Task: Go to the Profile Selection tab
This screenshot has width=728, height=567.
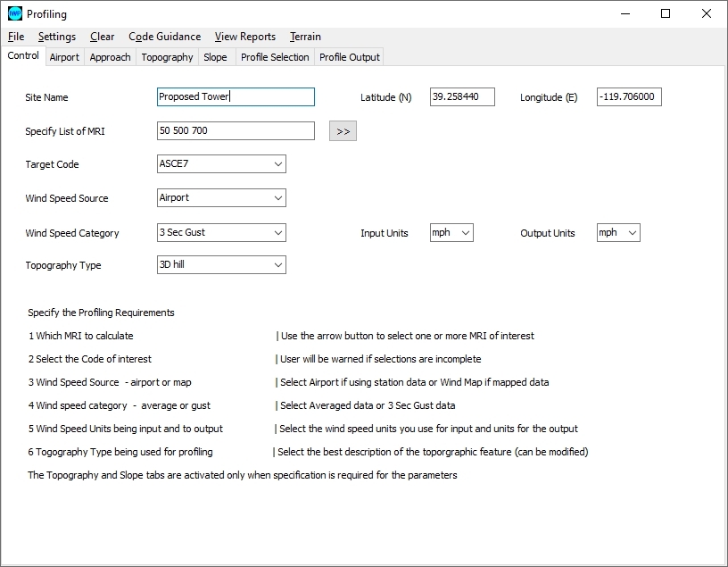Action: (x=275, y=57)
